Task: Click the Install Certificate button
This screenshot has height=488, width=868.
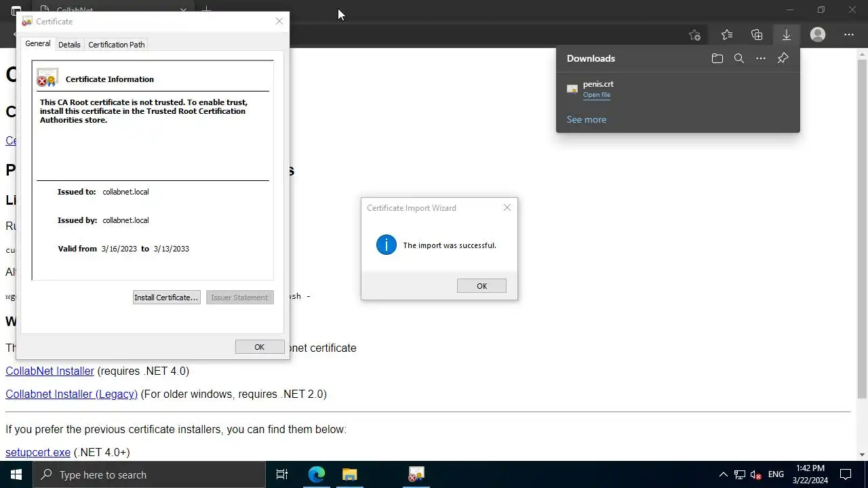Action: point(166,298)
